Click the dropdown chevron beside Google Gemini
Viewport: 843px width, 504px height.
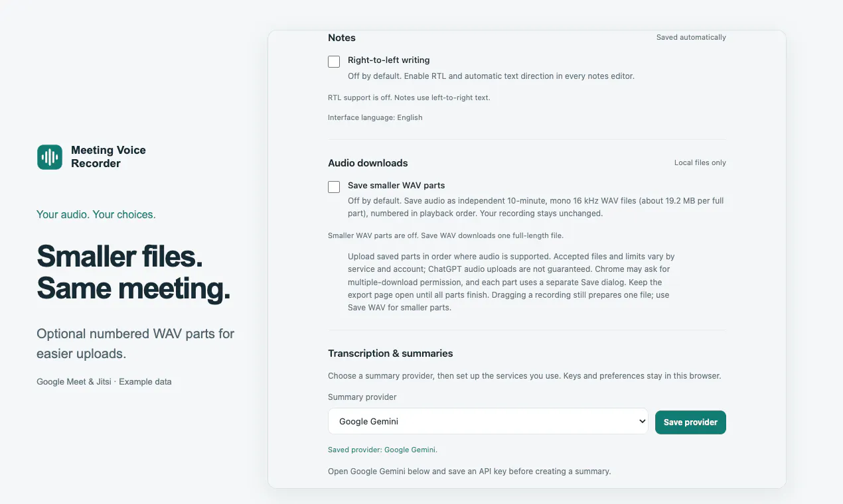click(x=641, y=421)
